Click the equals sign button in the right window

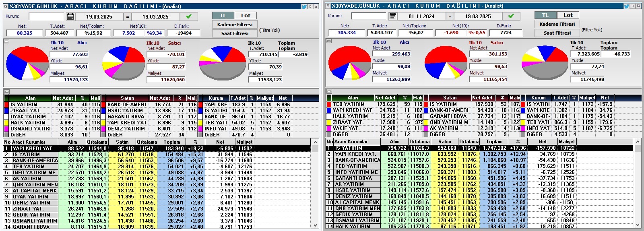pos(450,16)
